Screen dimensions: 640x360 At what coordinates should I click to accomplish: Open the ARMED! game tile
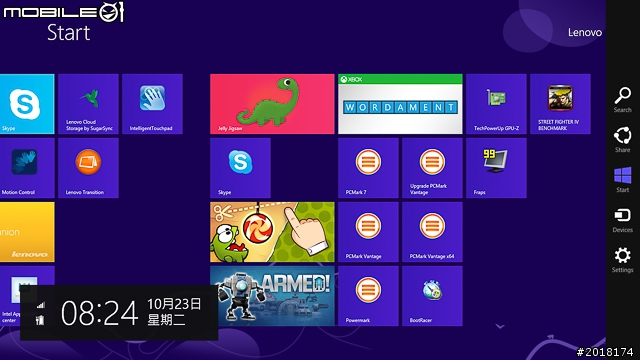pyautogui.click(x=272, y=296)
